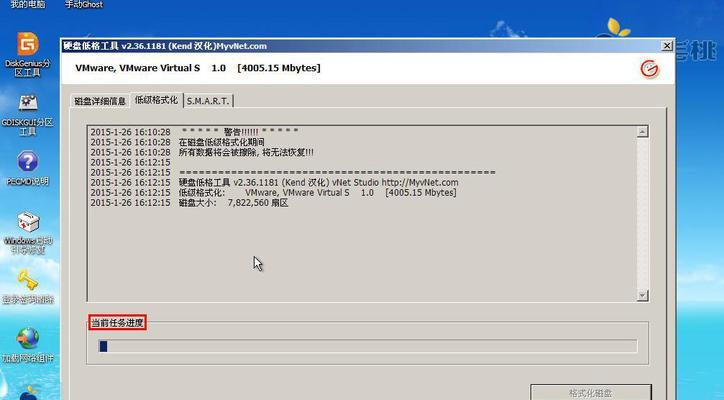The height and width of the screenshot is (400, 724).
Task: Select the VMware Virtual S disk header text
Action: point(198,68)
